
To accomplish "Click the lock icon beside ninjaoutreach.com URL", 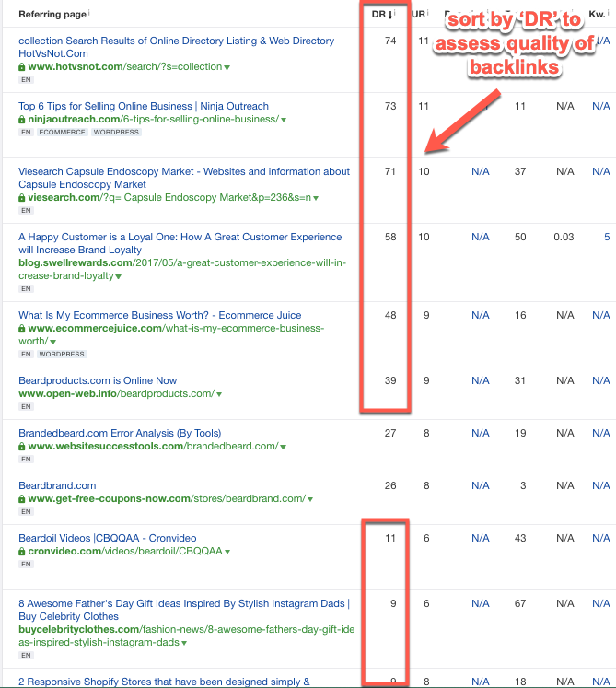I will tap(22, 120).
